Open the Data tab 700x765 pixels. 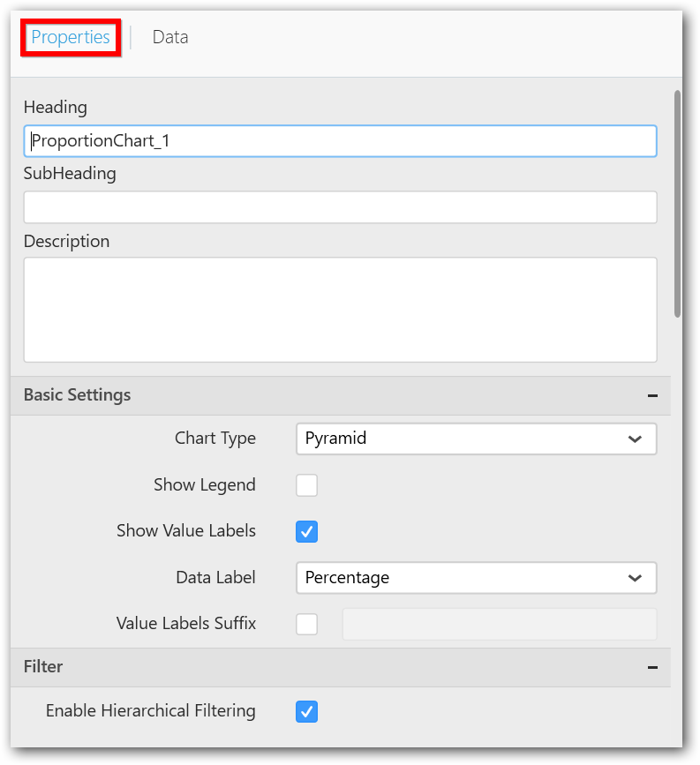point(169,37)
